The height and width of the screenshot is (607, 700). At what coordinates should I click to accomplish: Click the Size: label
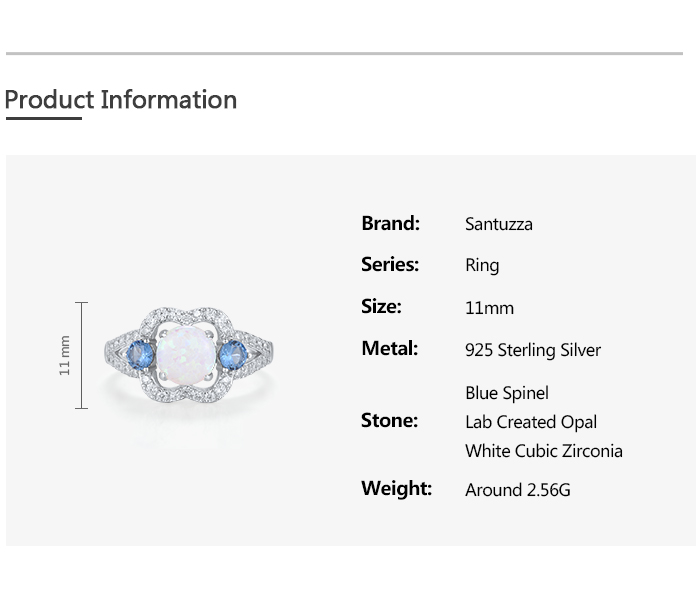pyautogui.click(x=381, y=307)
